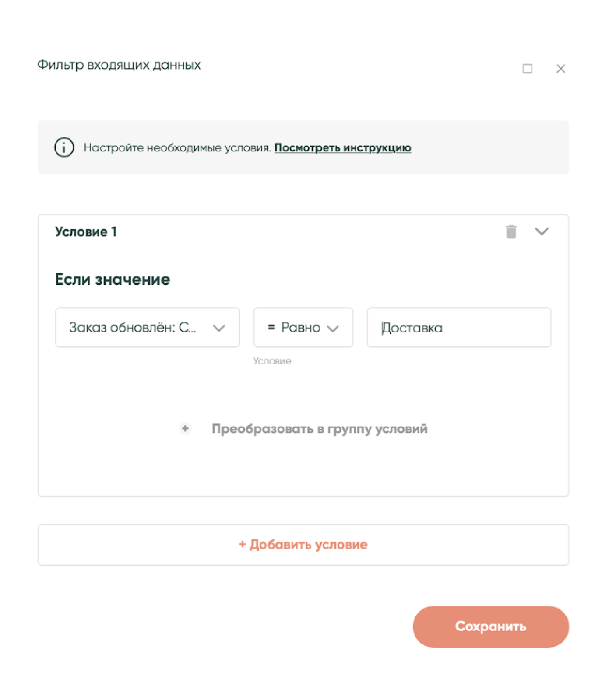Click the Фильтр входящих данных dialog title
This screenshot has height=700, width=616.
coord(119,65)
